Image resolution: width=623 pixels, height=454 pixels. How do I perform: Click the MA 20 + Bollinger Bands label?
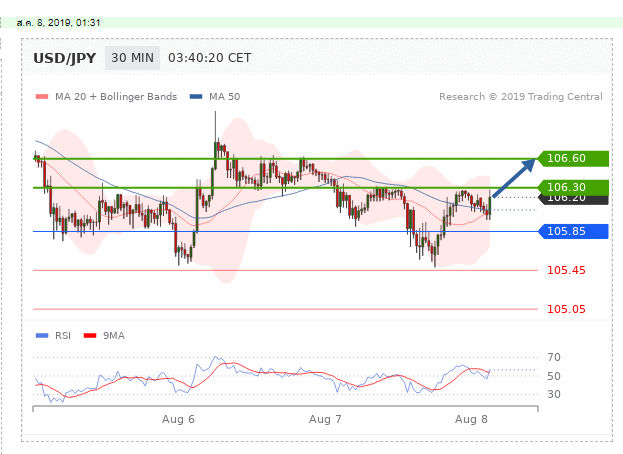coord(116,97)
